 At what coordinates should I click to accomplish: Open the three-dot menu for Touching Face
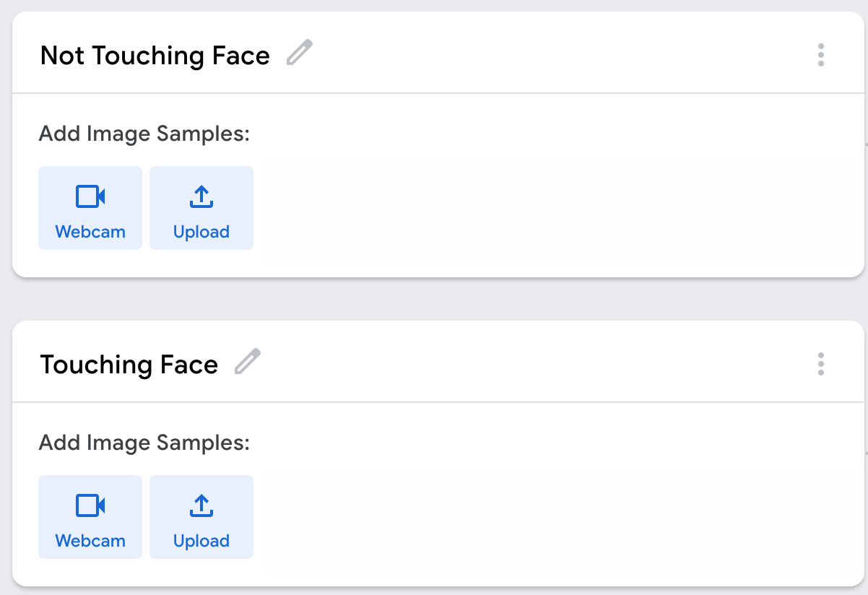coord(820,364)
